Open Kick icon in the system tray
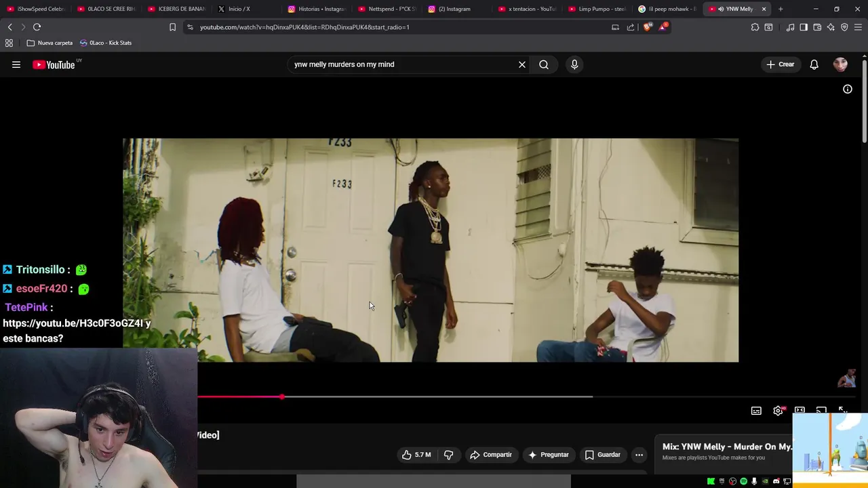 pyautogui.click(x=711, y=481)
